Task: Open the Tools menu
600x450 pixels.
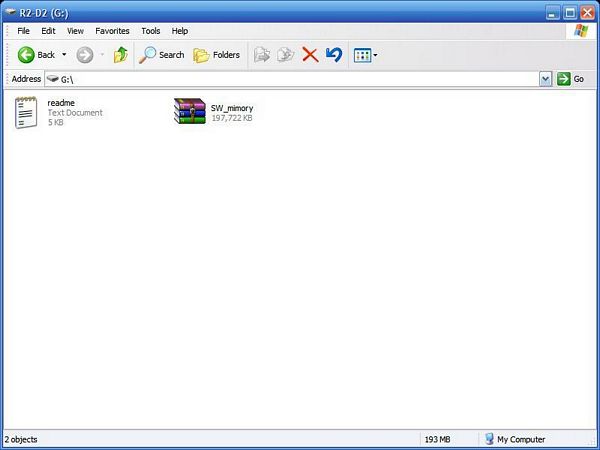Action: tap(150, 31)
